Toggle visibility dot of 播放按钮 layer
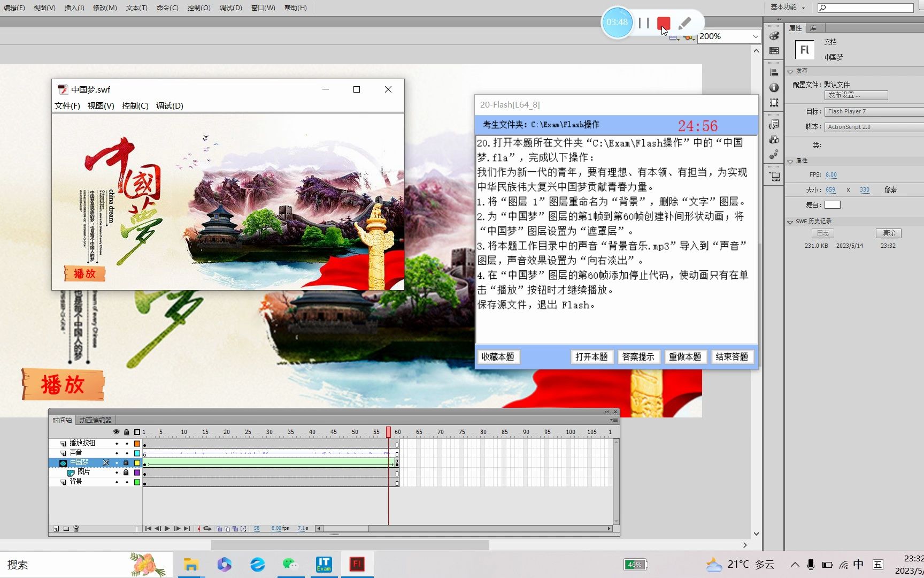The height and width of the screenshot is (578, 924). pyautogui.click(x=117, y=444)
